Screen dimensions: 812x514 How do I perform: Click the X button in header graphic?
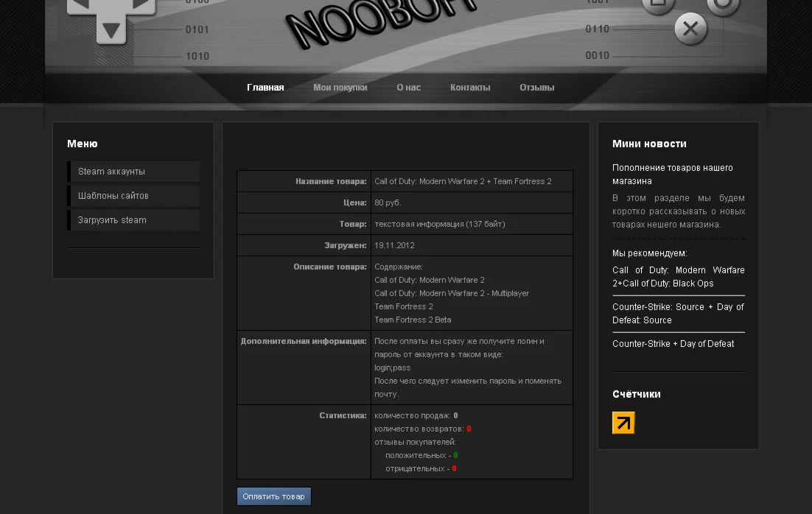(690, 29)
